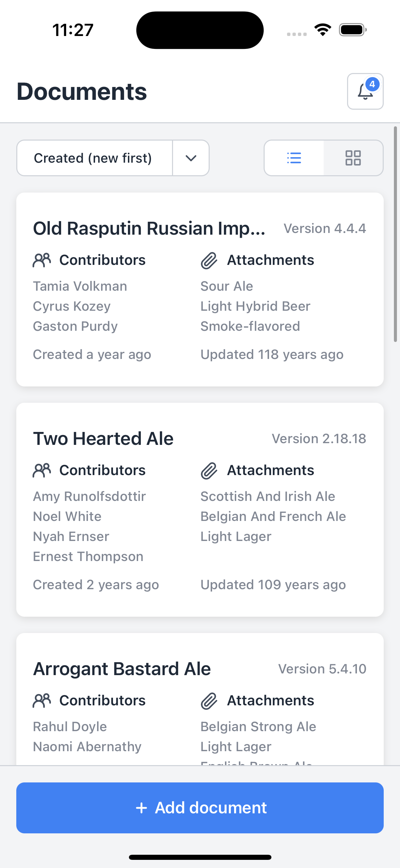Open the Two Hearted Ale document

click(103, 438)
